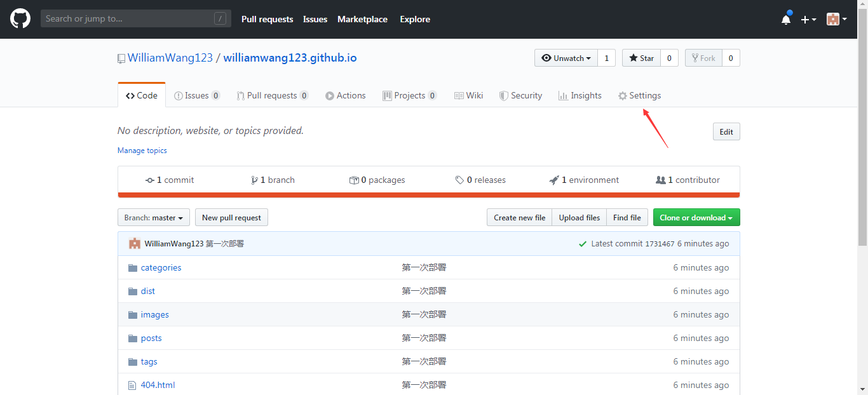Open the notifications bell
Image resolution: width=868 pixels, height=395 pixels.
pyautogui.click(x=786, y=19)
